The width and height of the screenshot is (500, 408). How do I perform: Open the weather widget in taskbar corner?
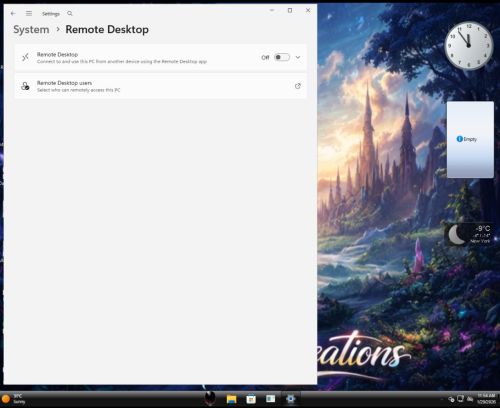(x=13, y=399)
